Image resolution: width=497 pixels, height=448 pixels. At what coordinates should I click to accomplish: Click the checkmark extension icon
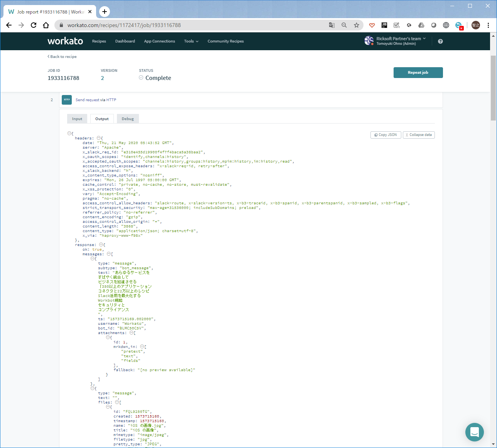(x=397, y=25)
